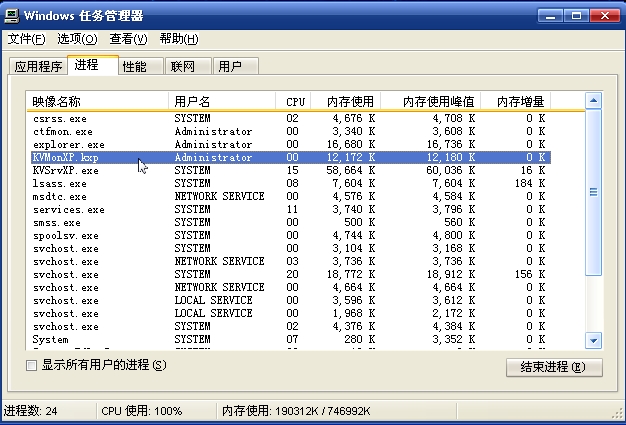
Task: Select svchost.exe using 1,968 K memory
Action: coord(289,313)
